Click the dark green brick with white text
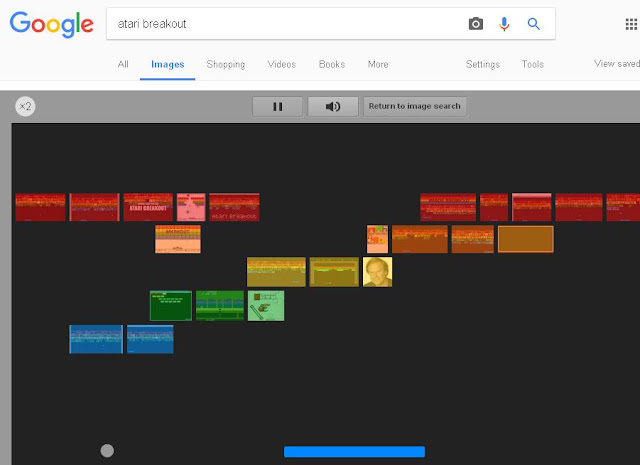This screenshot has height=465, width=640. pos(171,306)
